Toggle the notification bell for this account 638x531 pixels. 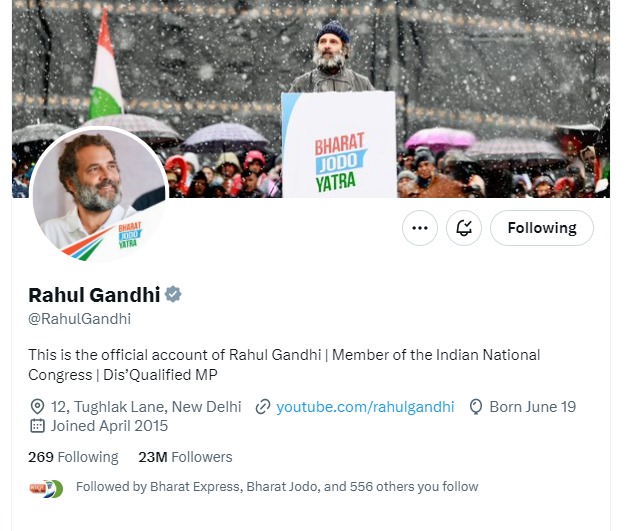(x=463, y=228)
